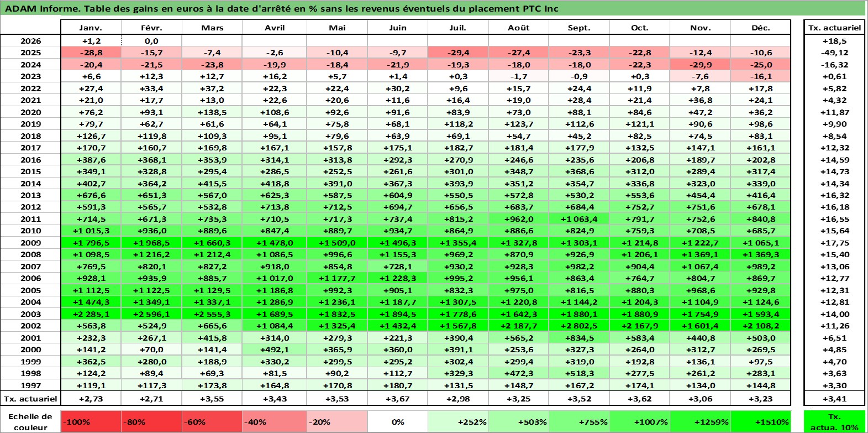This screenshot has width=868, height=433.
Task: Click the +3,41 bottom-right total cell
Action: pyautogui.click(x=835, y=399)
